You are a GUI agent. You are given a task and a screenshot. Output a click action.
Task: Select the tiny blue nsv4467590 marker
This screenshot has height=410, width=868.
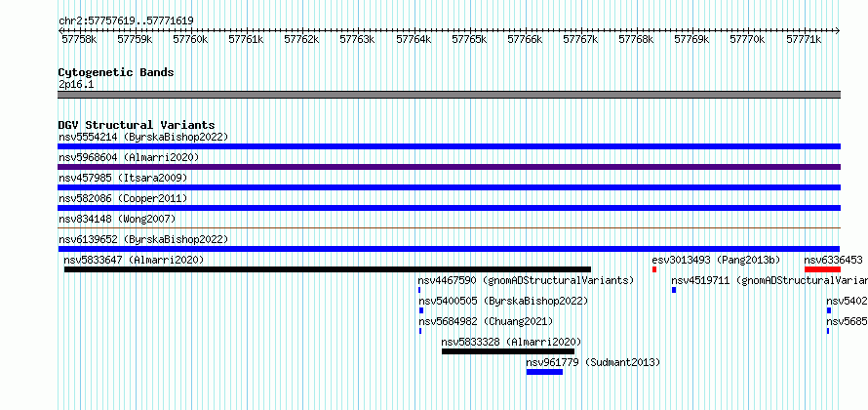419,290
